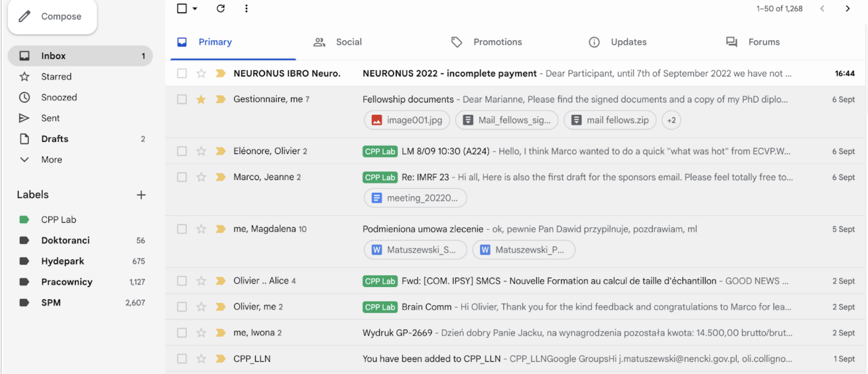The width and height of the screenshot is (868, 374).
Task: Star the CPP_LLN email
Action: (x=201, y=359)
